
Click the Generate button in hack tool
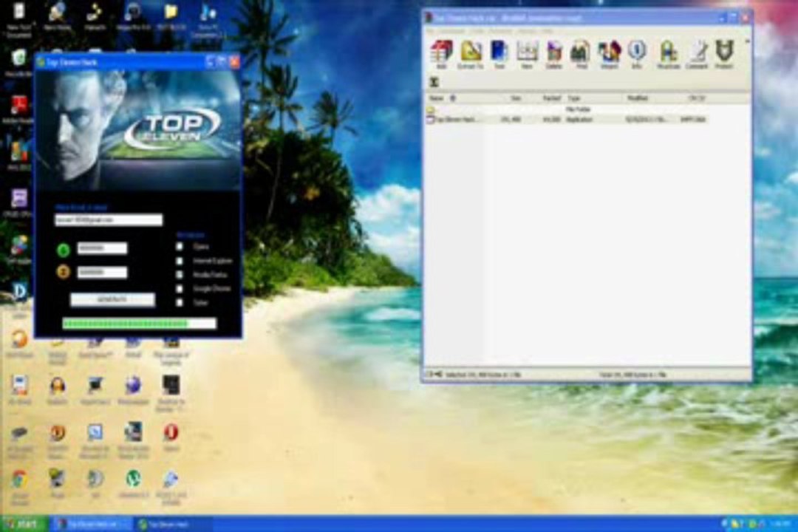click(x=112, y=299)
